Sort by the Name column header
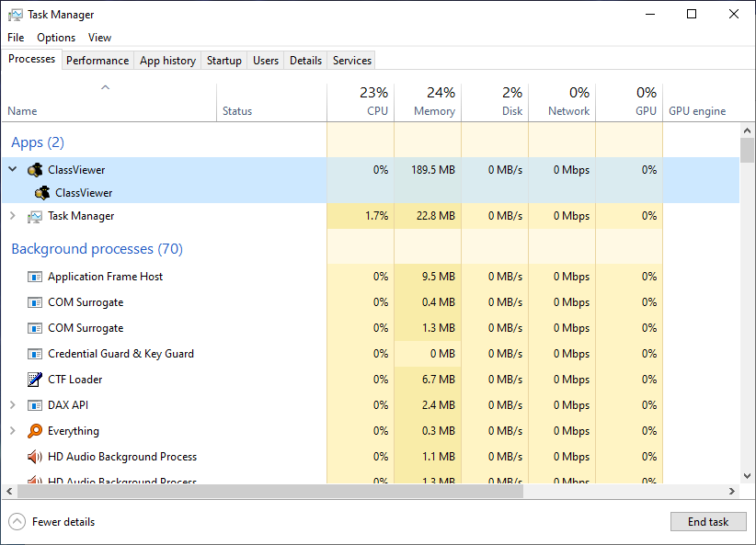756x545 pixels. [x=109, y=103]
